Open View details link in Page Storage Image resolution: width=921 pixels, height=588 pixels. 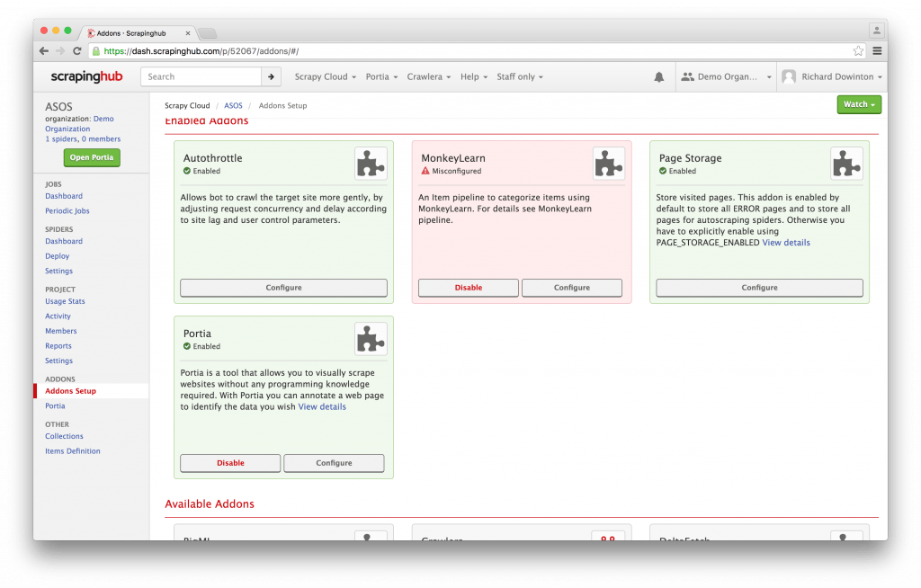786,243
